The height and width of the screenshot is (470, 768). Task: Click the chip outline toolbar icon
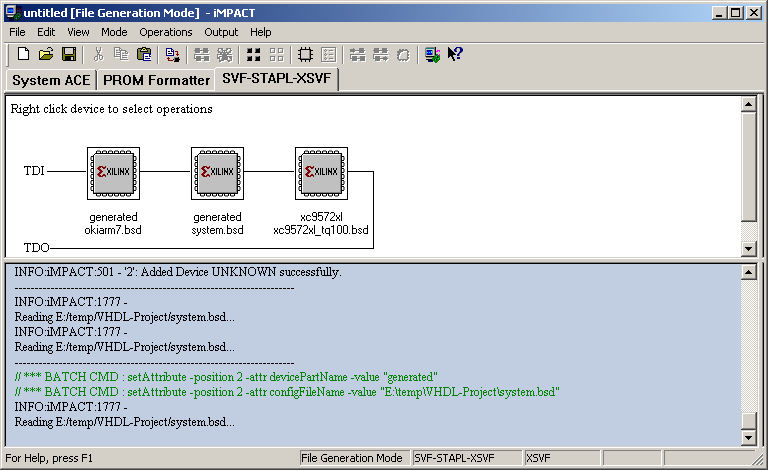pos(305,54)
